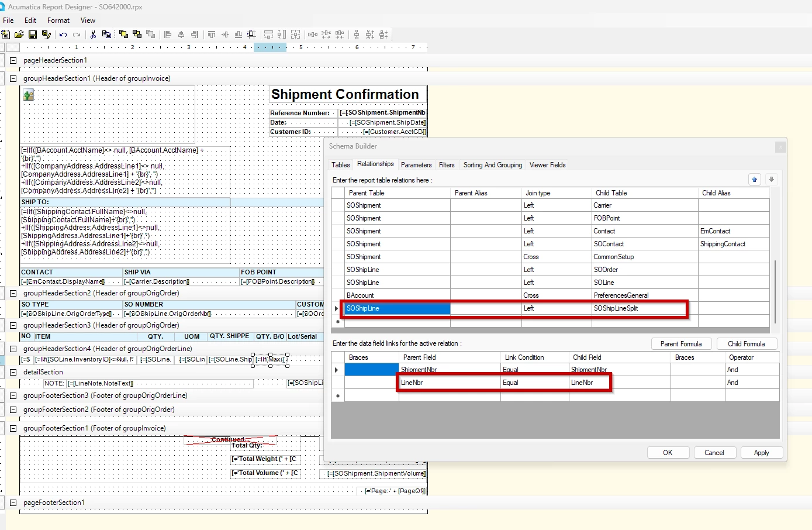The height and width of the screenshot is (530, 812).
Task: Open the Edit menu
Action: point(30,20)
